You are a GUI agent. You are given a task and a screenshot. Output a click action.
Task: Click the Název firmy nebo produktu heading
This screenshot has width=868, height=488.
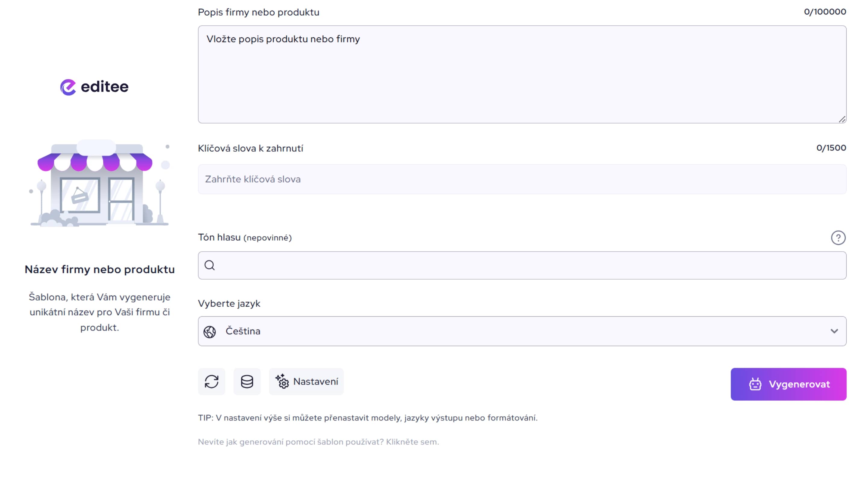tap(100, 269)
